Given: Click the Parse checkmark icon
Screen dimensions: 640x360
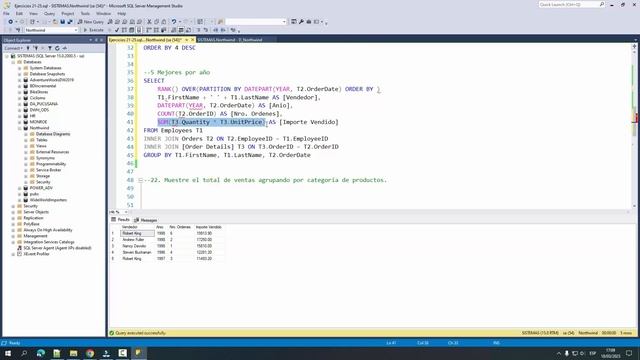Looking at the screenshot, I should (117, 30).
